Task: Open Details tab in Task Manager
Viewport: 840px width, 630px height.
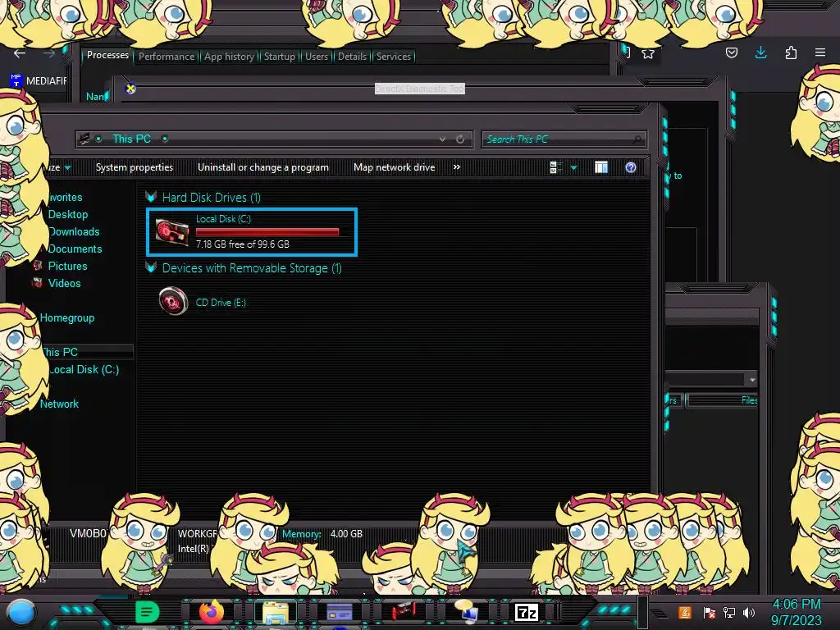Action: coord(352,57)
